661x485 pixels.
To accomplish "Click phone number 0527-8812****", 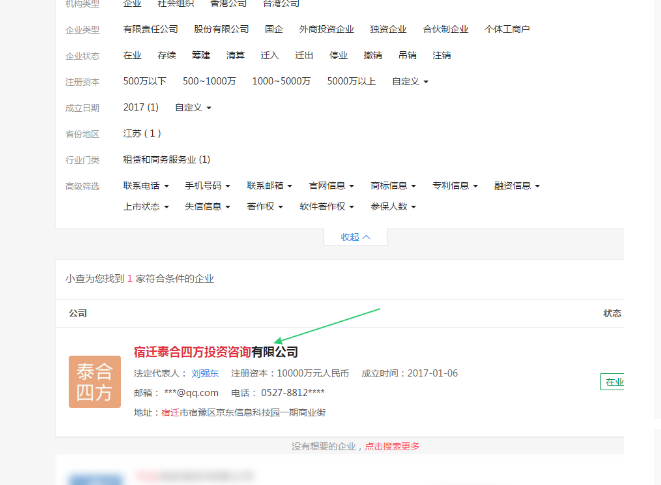I will [x=293, y=393].
